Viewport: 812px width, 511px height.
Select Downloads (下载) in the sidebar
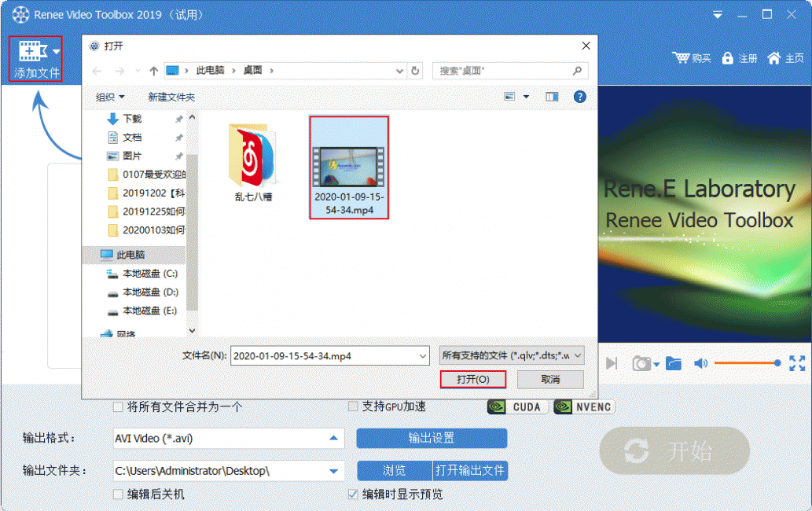[x=133, y=119]
